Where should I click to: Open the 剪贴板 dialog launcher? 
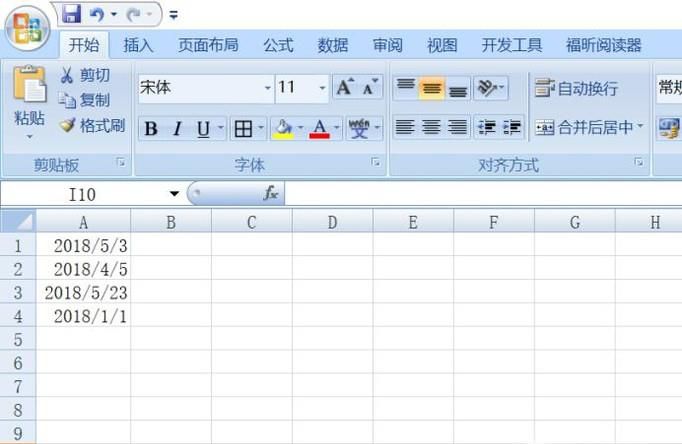coord(121,162)
